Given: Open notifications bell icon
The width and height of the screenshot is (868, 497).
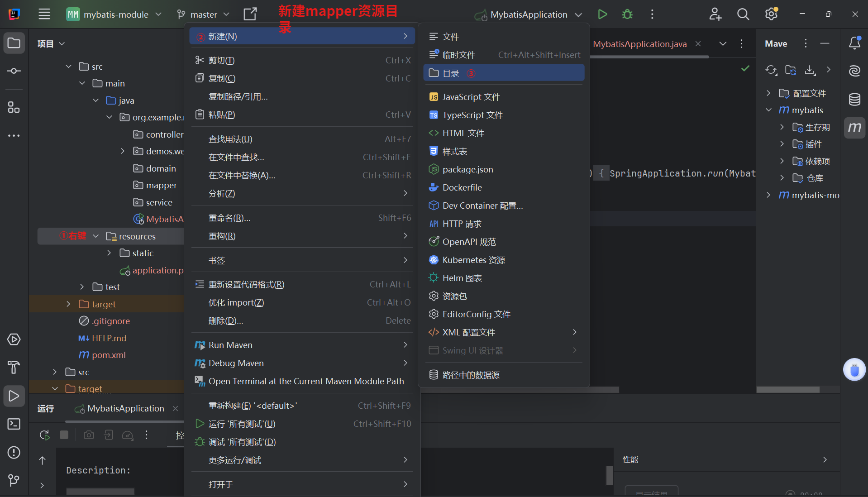Looking at the screenshot, I should 854,43.
